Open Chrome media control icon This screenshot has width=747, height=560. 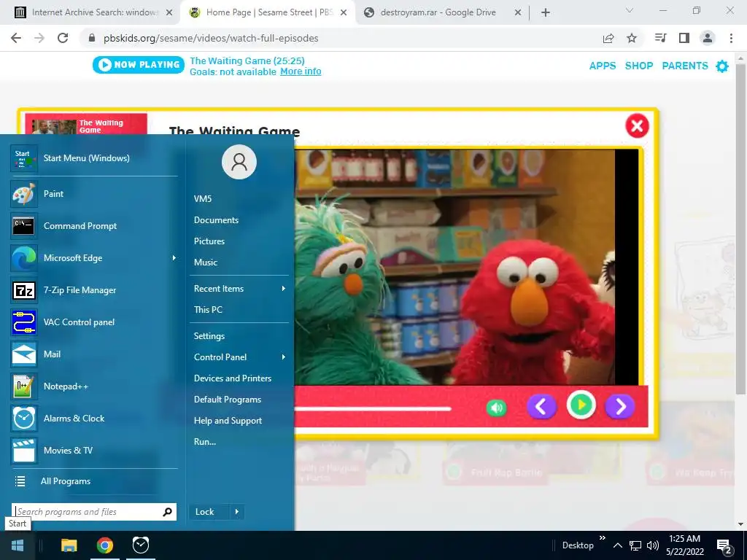(660, 38)
